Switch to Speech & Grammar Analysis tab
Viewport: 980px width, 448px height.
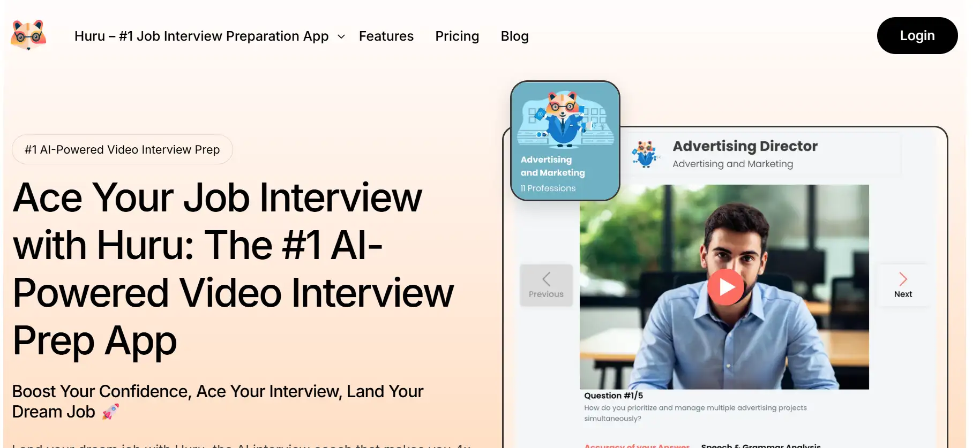click(760, 445)
